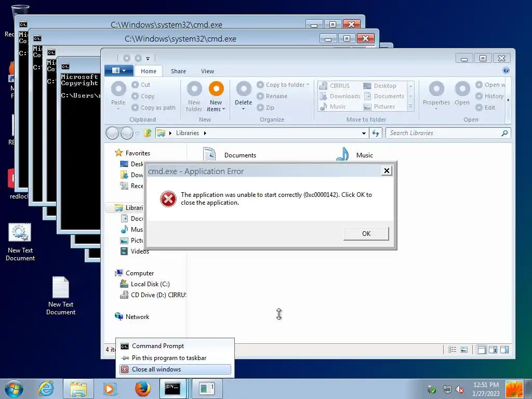Select Favorites in the navigation pane
Screen dimensions: 532x399
click(x=132, y=153)
